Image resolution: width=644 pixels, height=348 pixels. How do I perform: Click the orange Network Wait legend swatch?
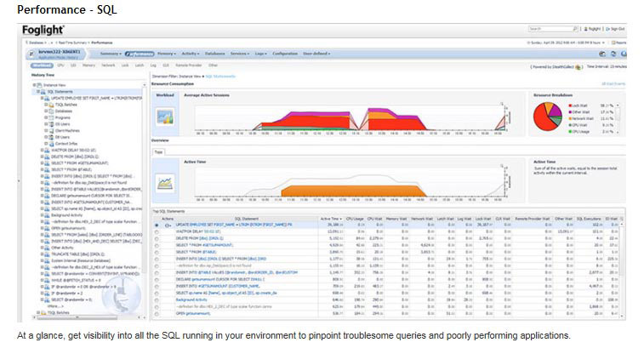570,119
